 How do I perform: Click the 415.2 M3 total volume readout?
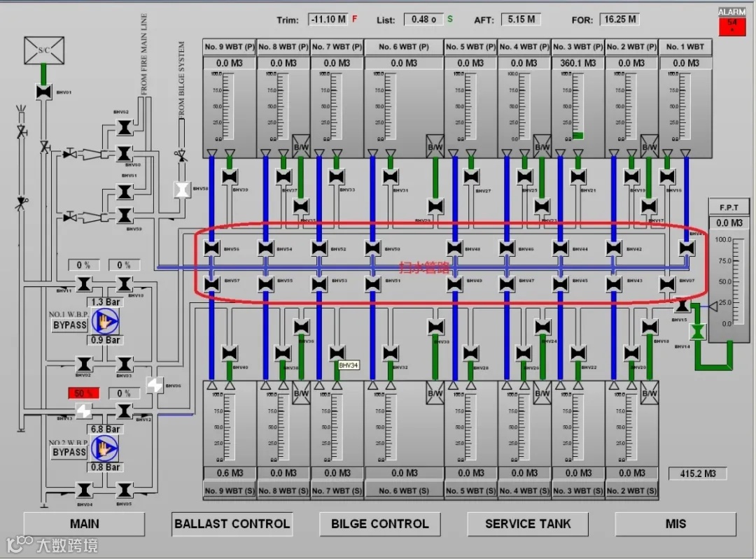tap(697, 473)
